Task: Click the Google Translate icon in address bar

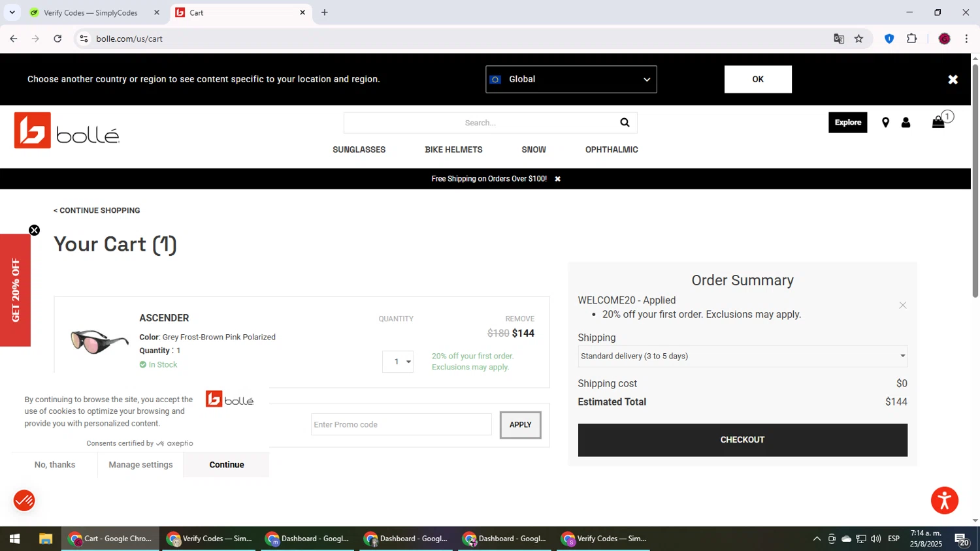Action: tap(839, 39)
